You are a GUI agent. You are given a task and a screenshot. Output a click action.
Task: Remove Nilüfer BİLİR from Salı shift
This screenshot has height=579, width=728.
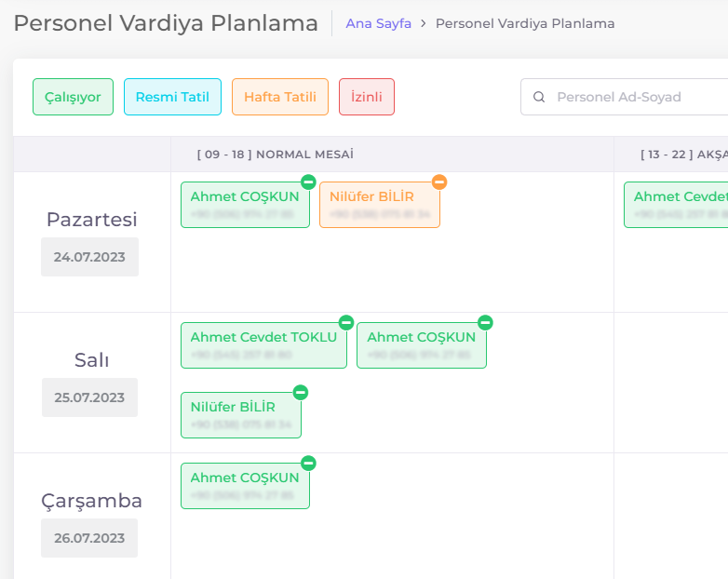(x=301, y=392)
